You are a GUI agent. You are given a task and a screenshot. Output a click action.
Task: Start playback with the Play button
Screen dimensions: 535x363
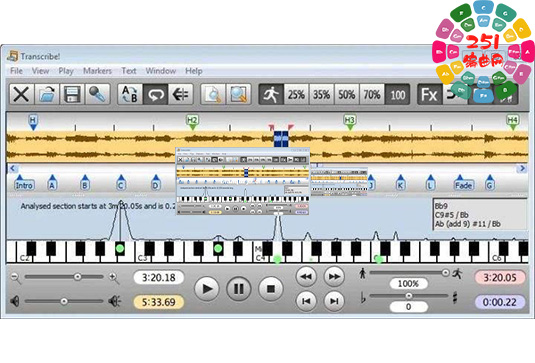pyautogui.click(x=206, y=289)
